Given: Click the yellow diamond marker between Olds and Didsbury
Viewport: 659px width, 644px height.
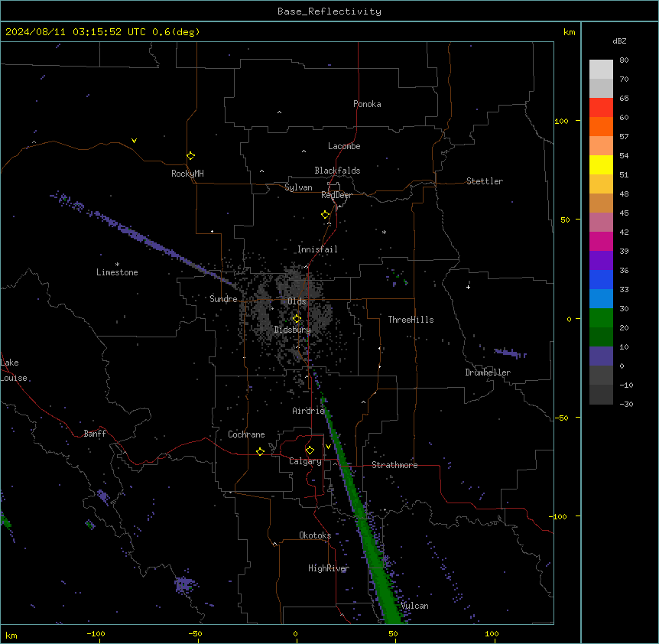Looking at the screenshot, I should click(x=297, y=318).
